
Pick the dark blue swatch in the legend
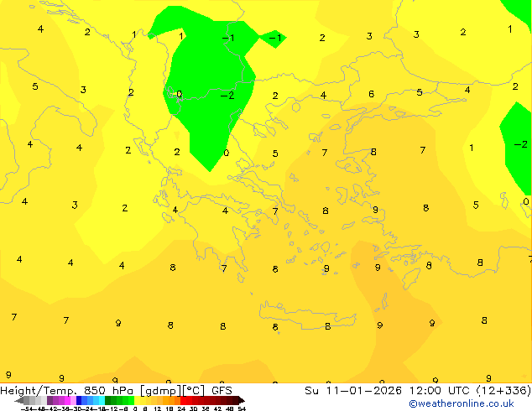pos(79,400)
